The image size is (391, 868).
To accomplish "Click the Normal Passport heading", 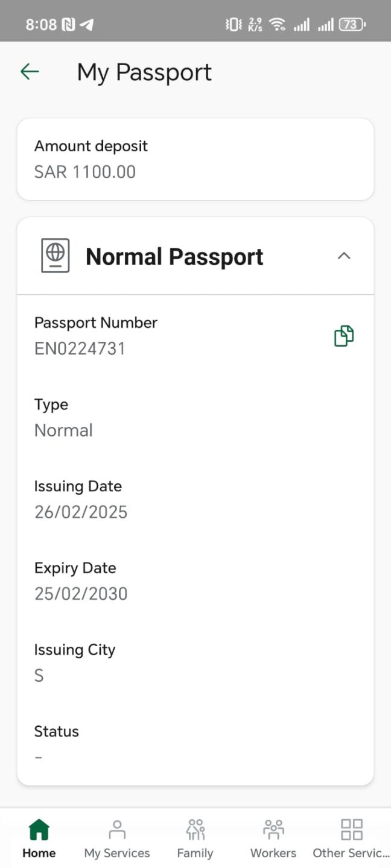I will tap(174, 257).
